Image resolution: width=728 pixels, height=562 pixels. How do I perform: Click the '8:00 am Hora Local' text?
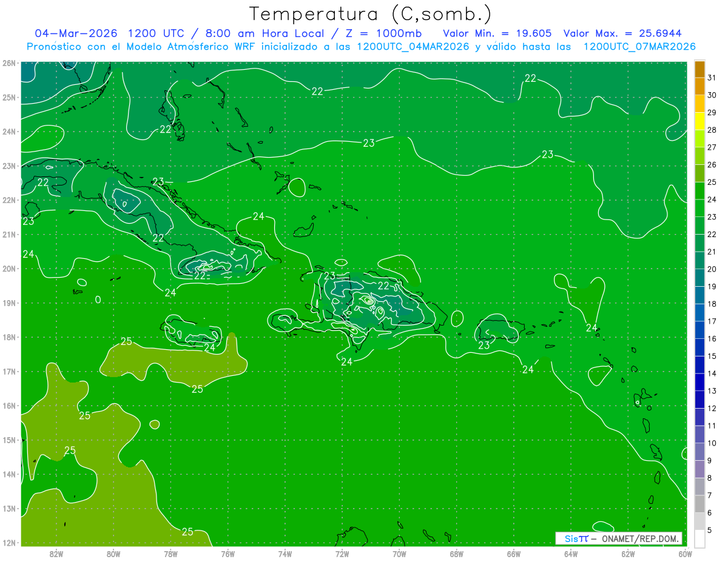(x=267, y=33)
